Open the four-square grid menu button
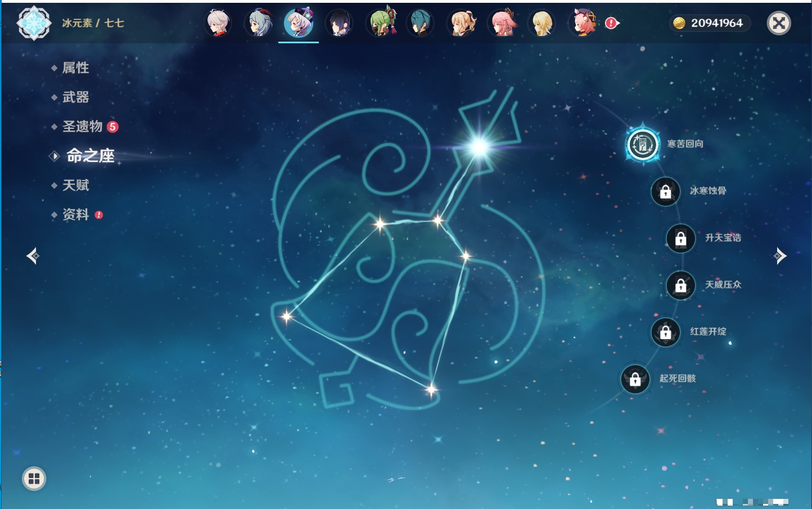 tap(34, 479)
